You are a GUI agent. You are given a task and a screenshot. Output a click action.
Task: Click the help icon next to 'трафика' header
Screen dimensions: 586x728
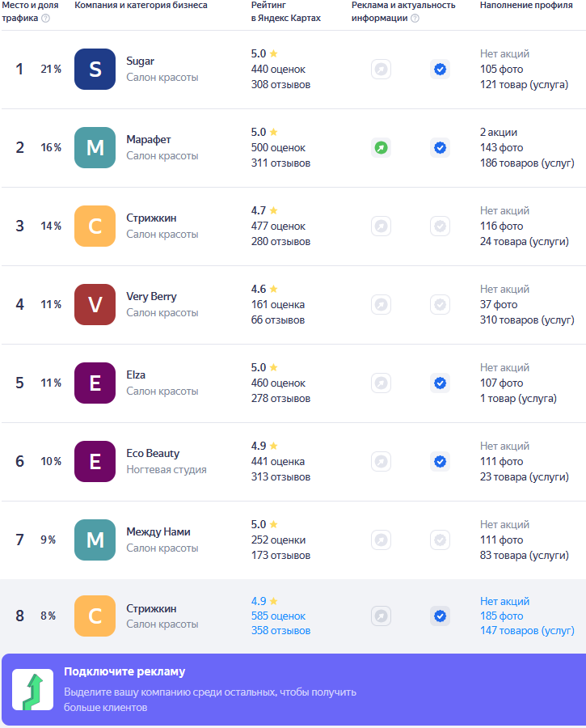(45, 18)
